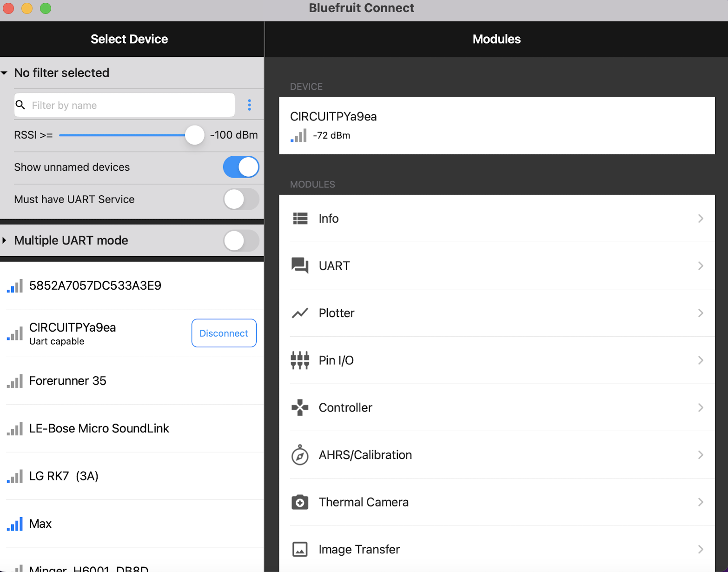728x572 pixels.
Task: Enable Must have UART Service switch
Action: tap(241, 199)
